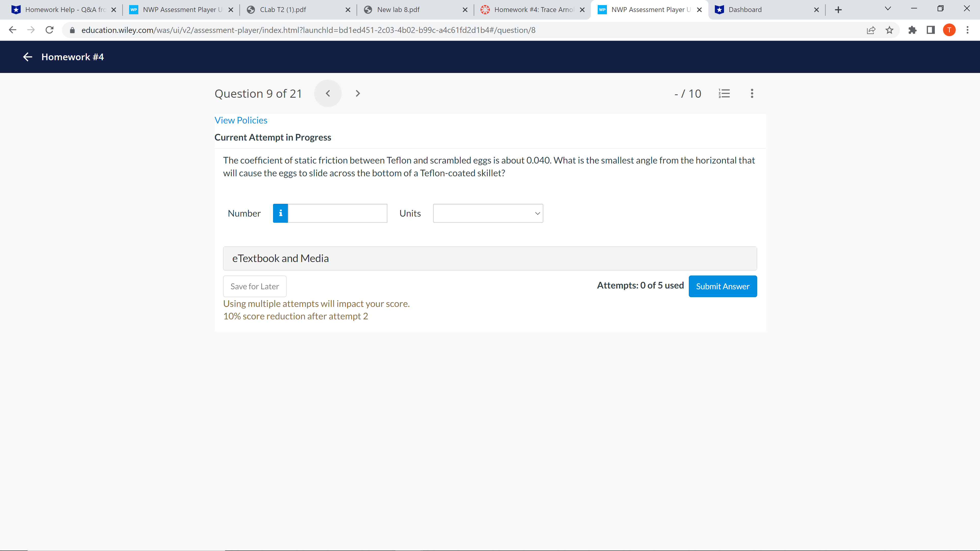The image size is (980, 551).
Task: Click Save for Later
Action: pyautogui.click(x=254, y=286)
